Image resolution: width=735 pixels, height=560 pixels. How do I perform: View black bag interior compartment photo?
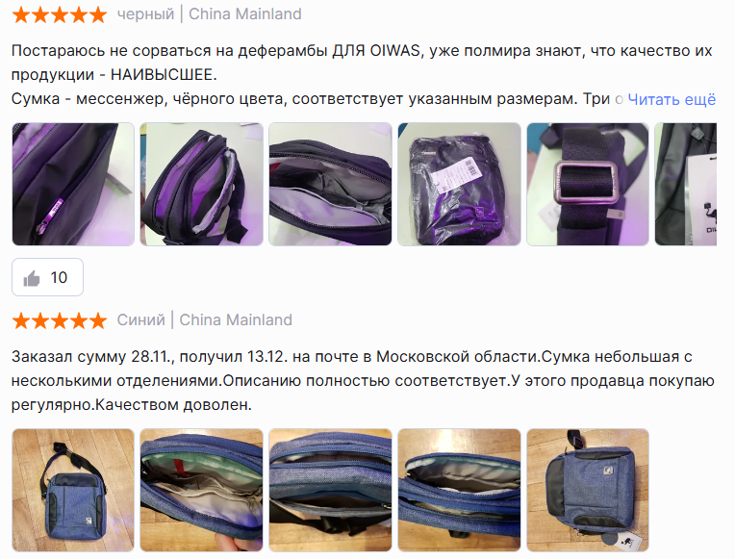[330, 184]
